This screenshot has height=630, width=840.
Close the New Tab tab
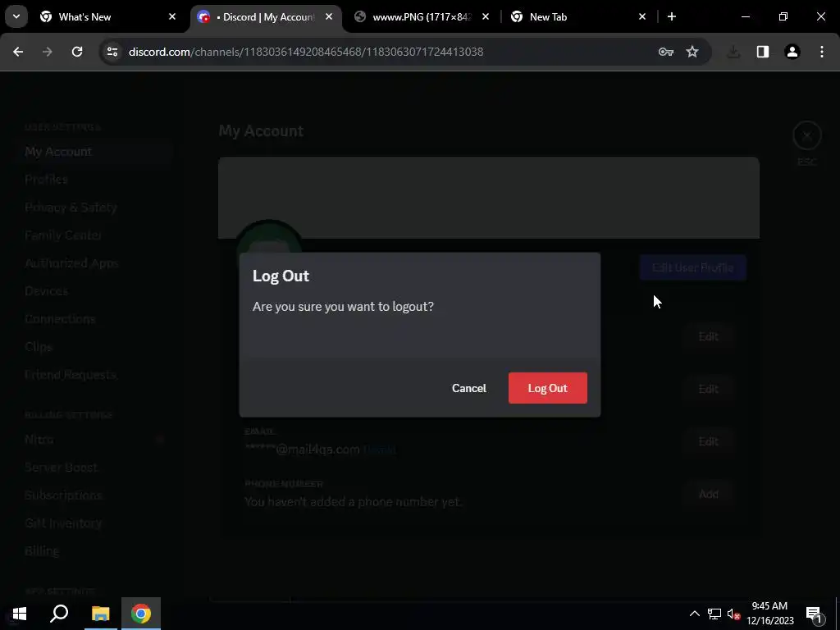point(642,16)
